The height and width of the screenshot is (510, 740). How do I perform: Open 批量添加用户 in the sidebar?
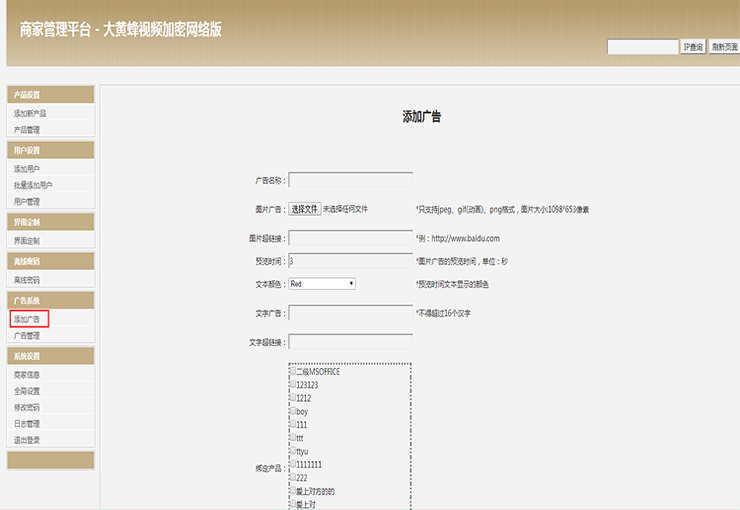point(33,185)
